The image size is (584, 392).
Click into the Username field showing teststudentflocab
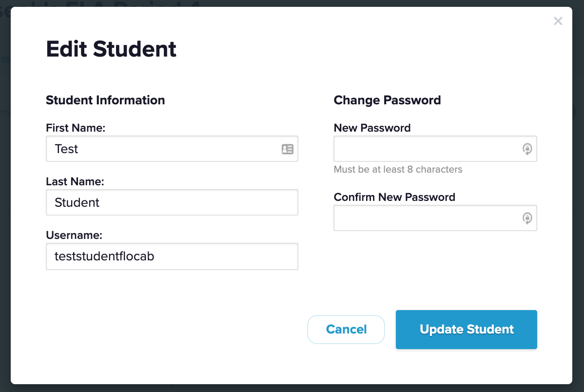coord(172,256)
